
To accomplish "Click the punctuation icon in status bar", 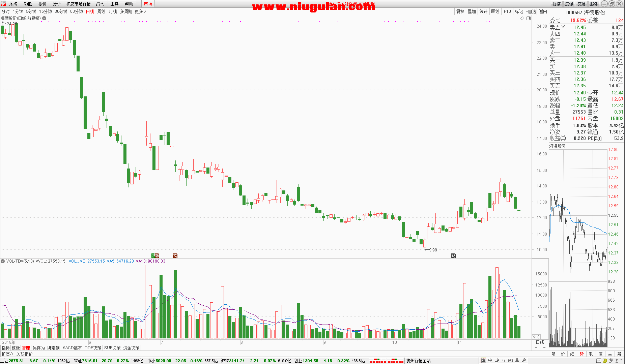I will [504, 361].
